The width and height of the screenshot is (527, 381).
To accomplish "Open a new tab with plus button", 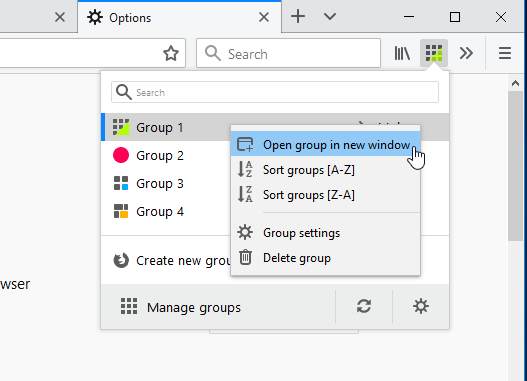I will point(298,16).
